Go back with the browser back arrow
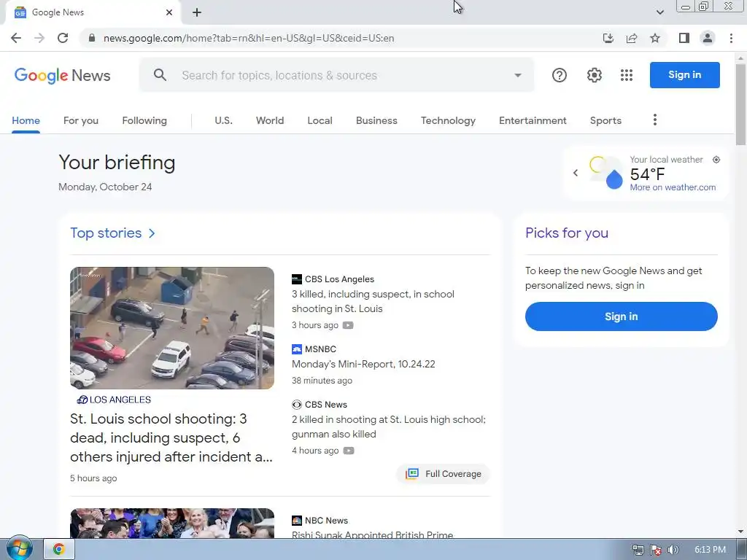 click(16, 38)
